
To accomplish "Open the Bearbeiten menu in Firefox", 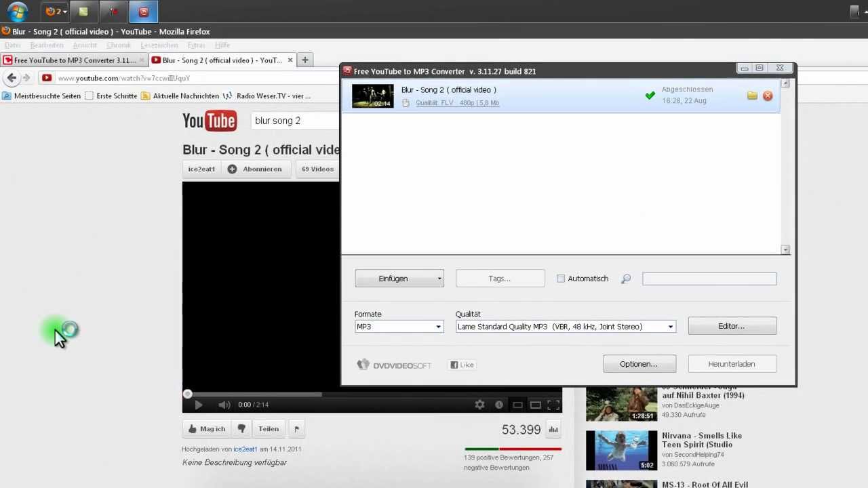I will [47, 45].
